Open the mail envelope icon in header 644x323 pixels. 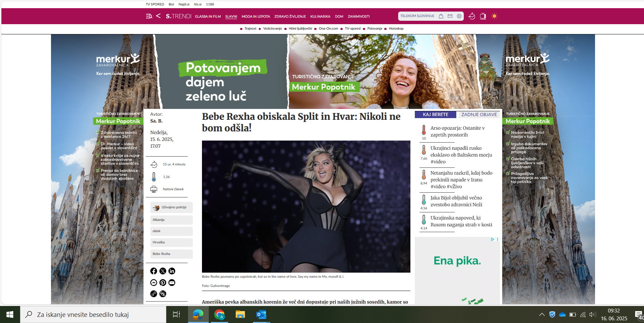click(450, 16)
